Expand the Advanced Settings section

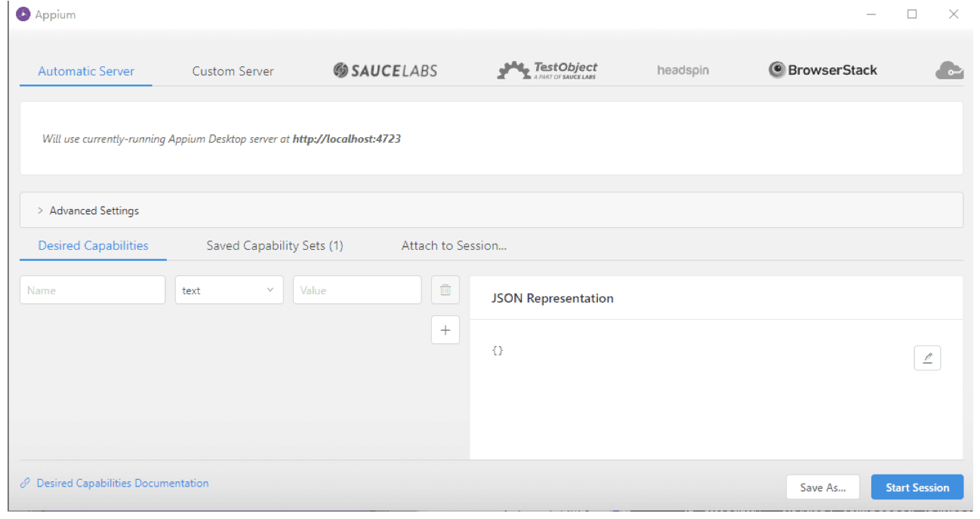coord(94,210)
